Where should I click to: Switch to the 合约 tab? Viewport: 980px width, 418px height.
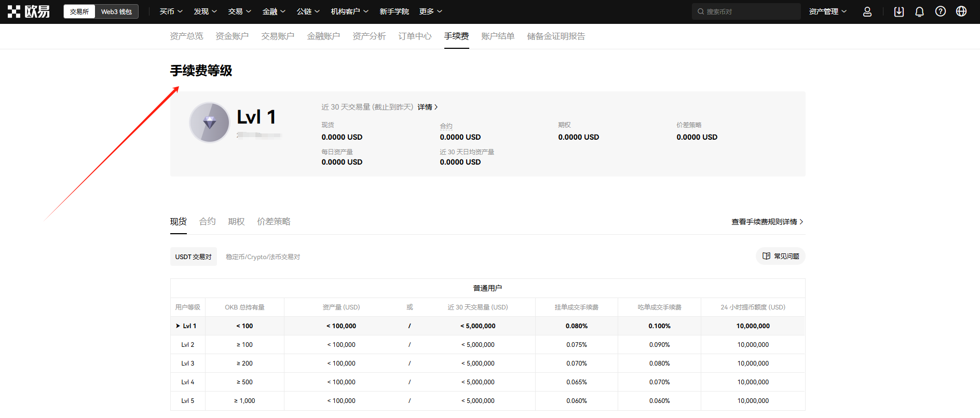click(x=207, y=222)
